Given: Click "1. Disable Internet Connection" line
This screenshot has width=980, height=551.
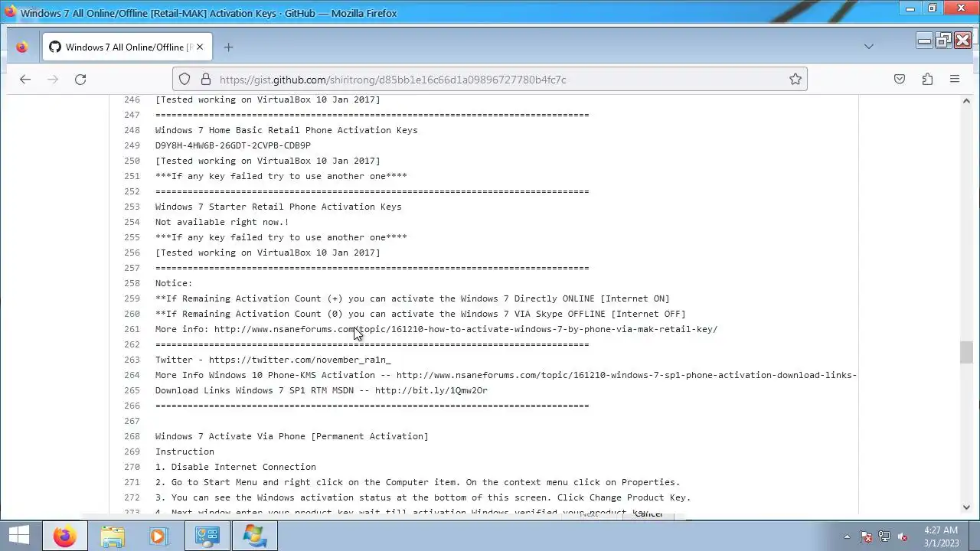Looking at the screenshot, I should point(236,467).
